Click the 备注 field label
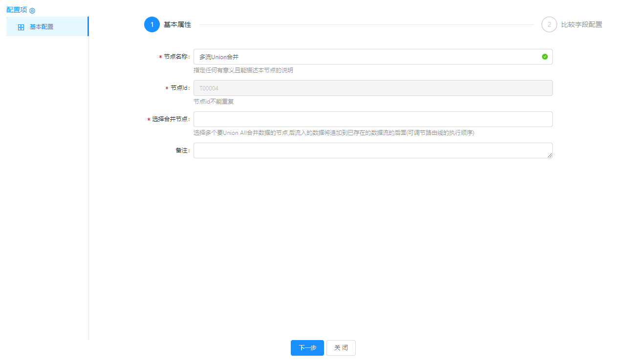 point(182,150)
